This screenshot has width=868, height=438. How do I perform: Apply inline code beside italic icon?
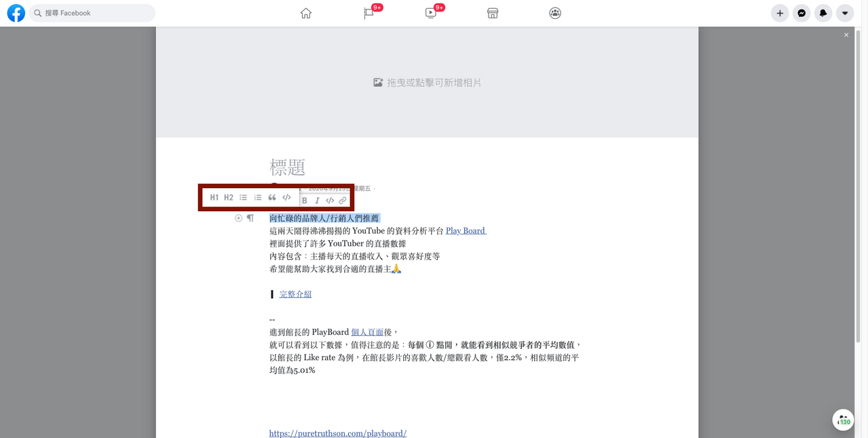(x=330, y=200)
